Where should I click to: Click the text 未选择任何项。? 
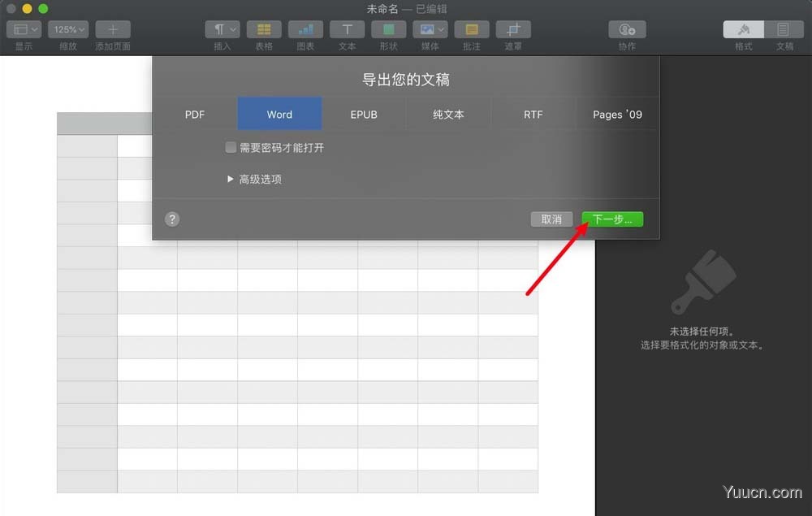pyautogui.click(x=702, y=332)
